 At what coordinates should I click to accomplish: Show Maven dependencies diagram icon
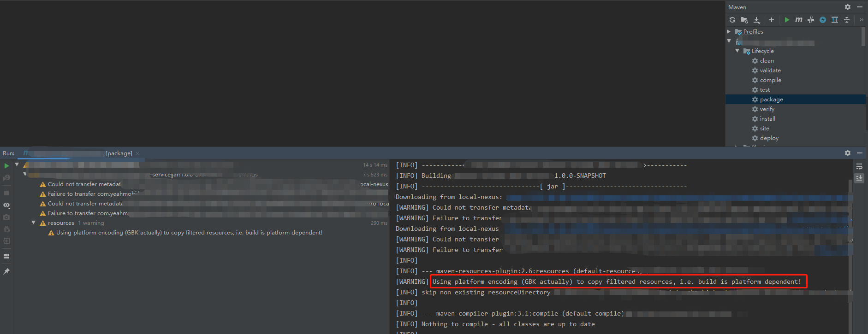pyautogui.click(x=835, y=20)
